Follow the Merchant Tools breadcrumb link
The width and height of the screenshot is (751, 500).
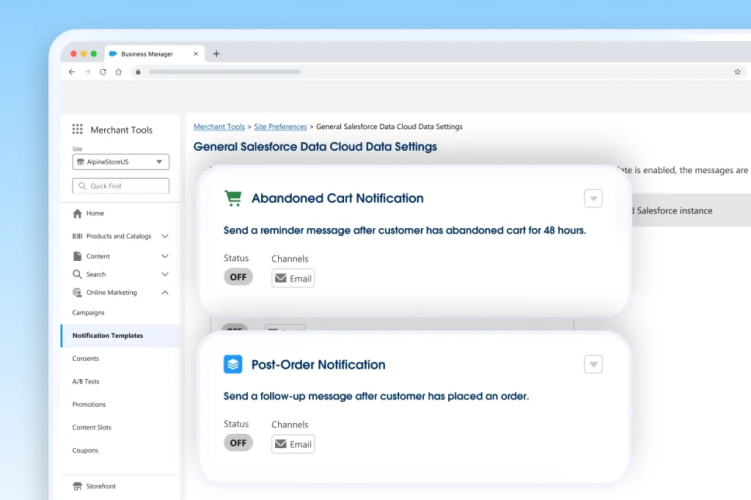(x=219, y=126)
